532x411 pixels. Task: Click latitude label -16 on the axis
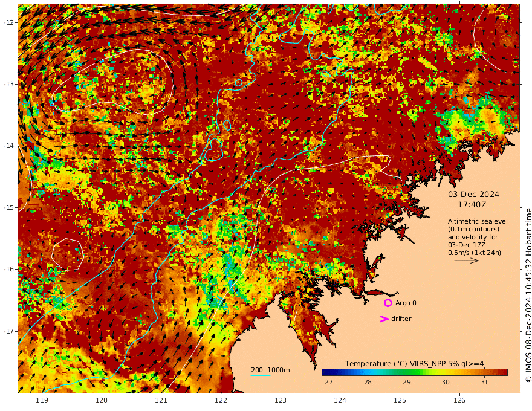click(x=9, y=269)
